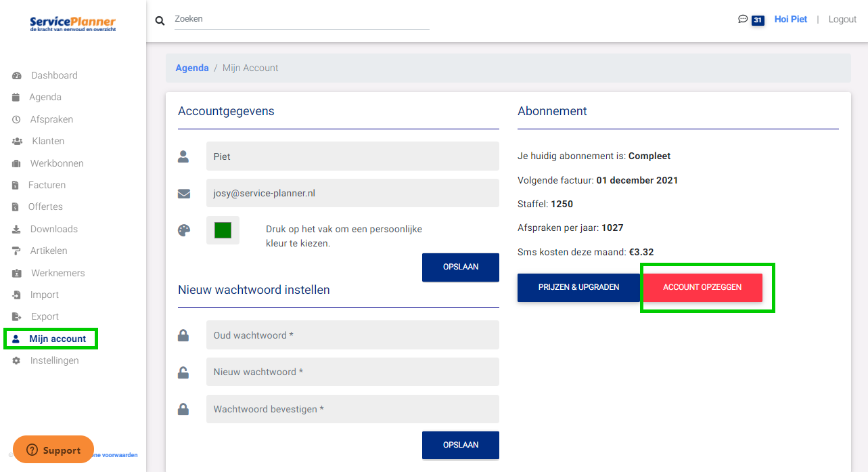Click the Sms kosten value '€3.32'
The image size is (868, 472).
click(x=641, y=252)
